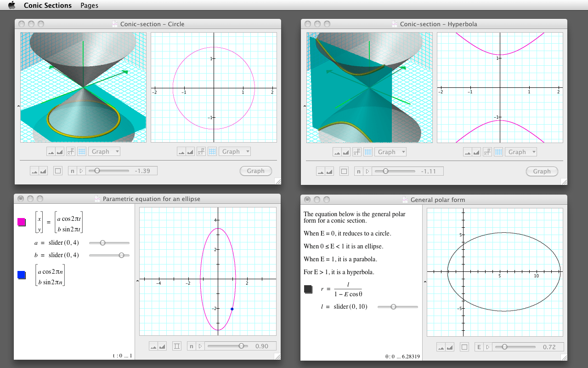This screenshot has width=588, height=368.
Task: Click the n slider showing -1.11
Action: pos(395,171)
